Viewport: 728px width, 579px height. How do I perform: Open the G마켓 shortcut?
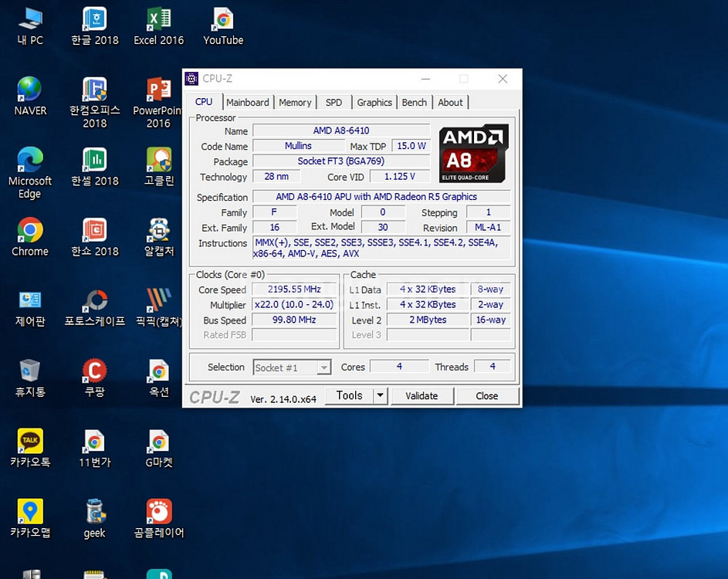(x=159, y=448)
